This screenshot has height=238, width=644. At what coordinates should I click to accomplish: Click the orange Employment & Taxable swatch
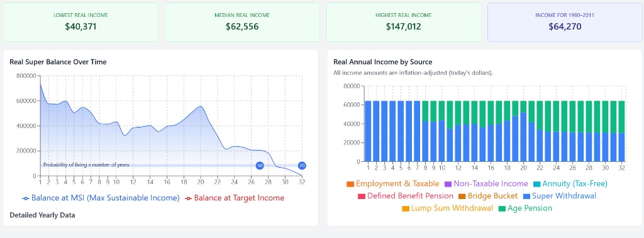350,184
